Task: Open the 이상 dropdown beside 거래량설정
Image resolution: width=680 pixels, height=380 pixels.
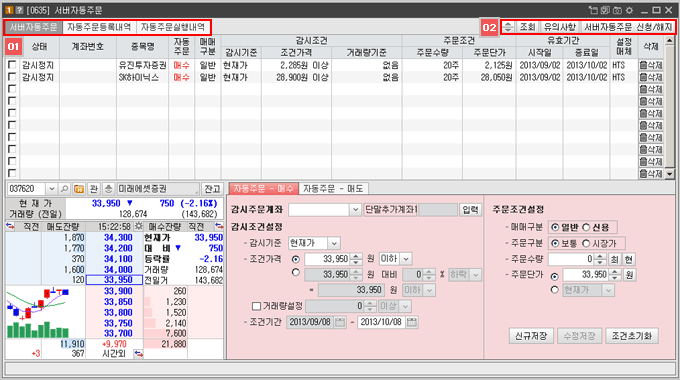Action: tap(405, 306)
